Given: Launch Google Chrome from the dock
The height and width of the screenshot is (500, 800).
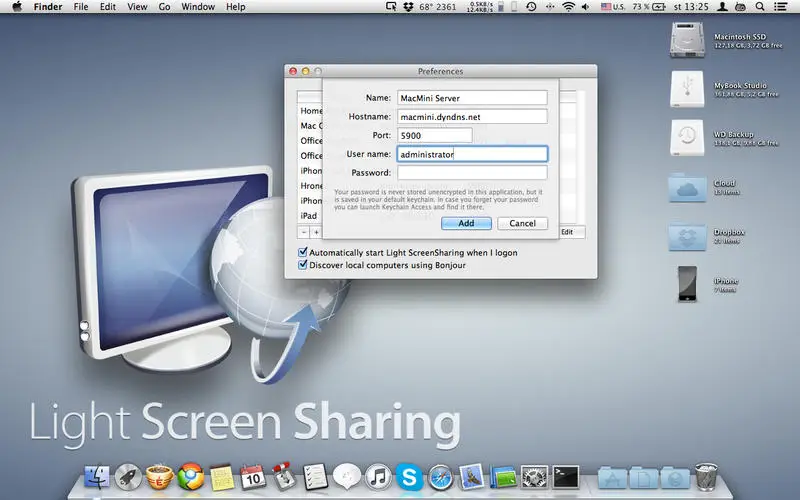Looking at the screenshot, I should (x=190, y=477).
